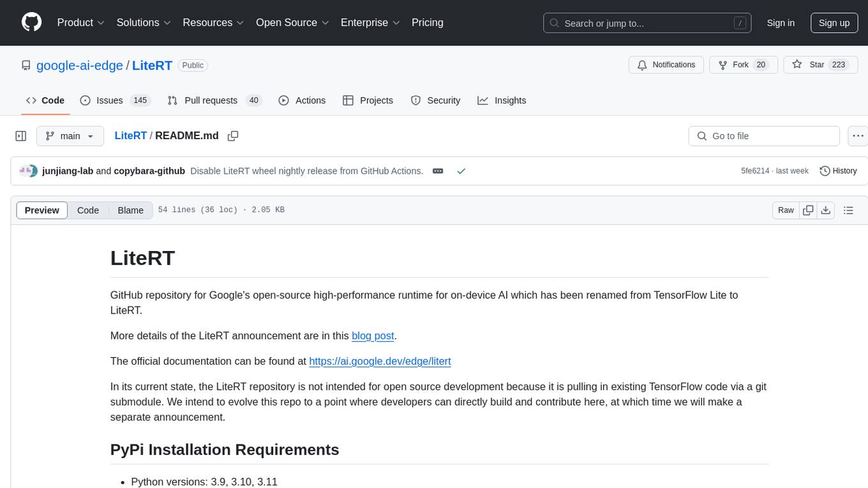Open the latest commit message link

307,171
